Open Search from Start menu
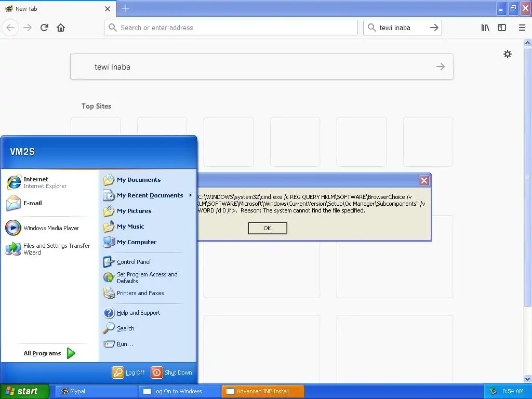The width and height of the screenshot is (532, 399). (148, 328)
